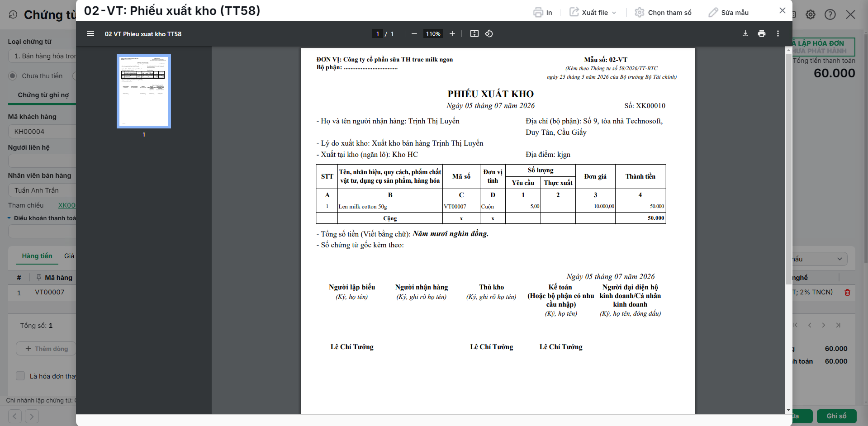Open PDF viewer more actions menu

coord(778,33)
